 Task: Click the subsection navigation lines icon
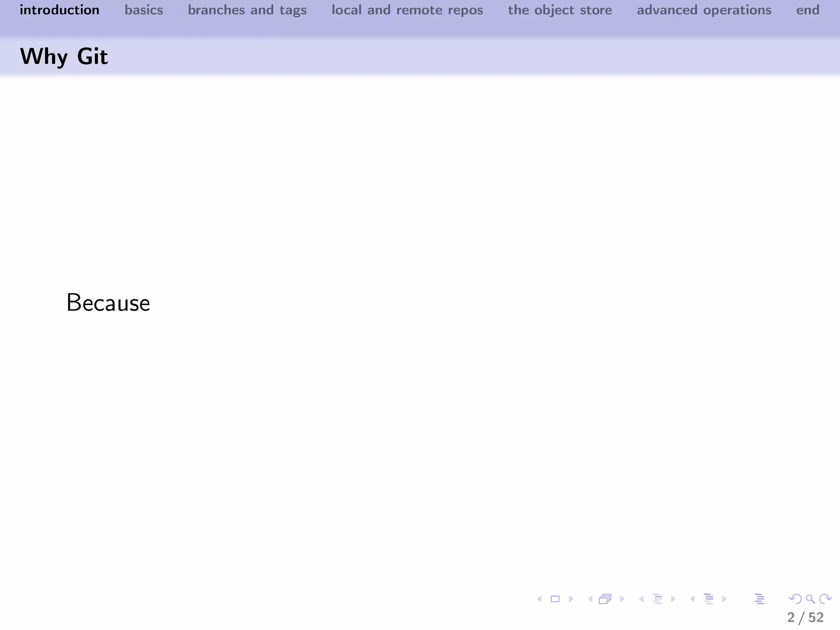click(x=657, y=599)
